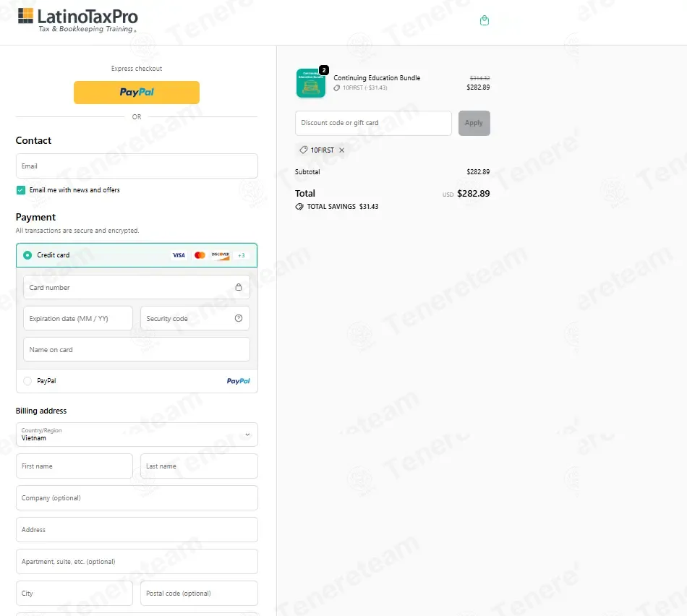The width and height of the screenshot is (687, 616).
Task: Focus the Postal code (optional) field
Action: (199, 594)
